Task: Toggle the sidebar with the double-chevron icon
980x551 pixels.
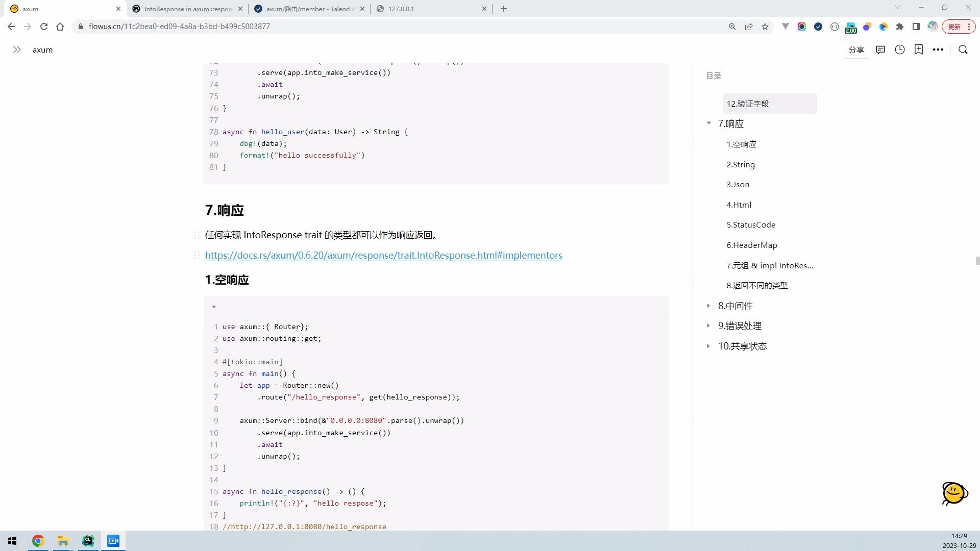Action: click(17, 49)
